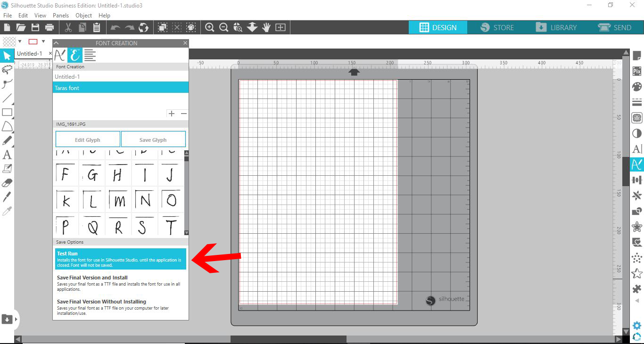Click the Select All icon

(x=163, y=27)
